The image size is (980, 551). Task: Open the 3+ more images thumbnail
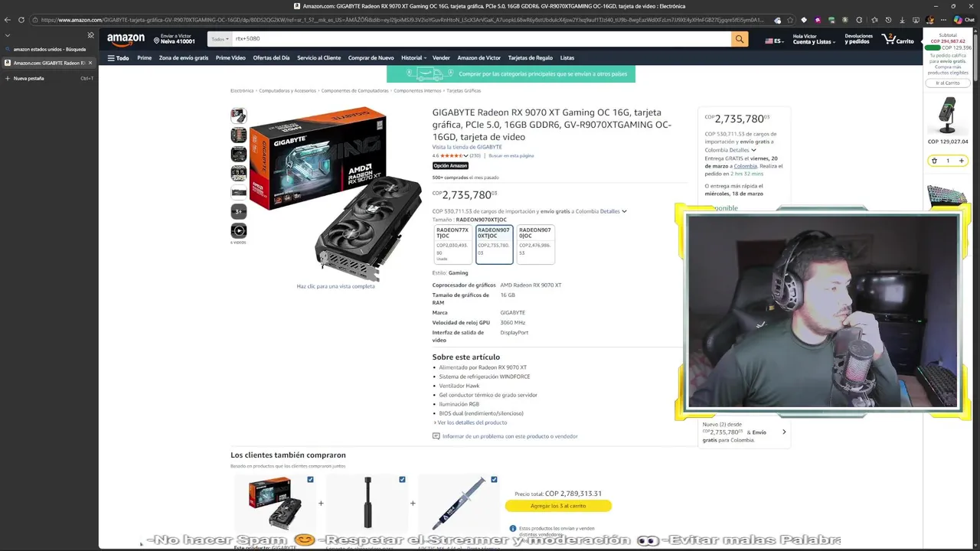[239, 211]
